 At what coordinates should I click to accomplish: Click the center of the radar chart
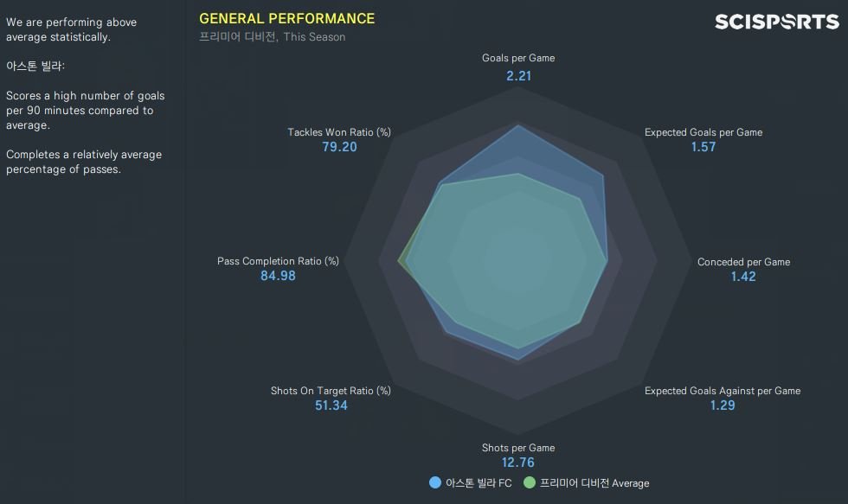tap(518, 260)
